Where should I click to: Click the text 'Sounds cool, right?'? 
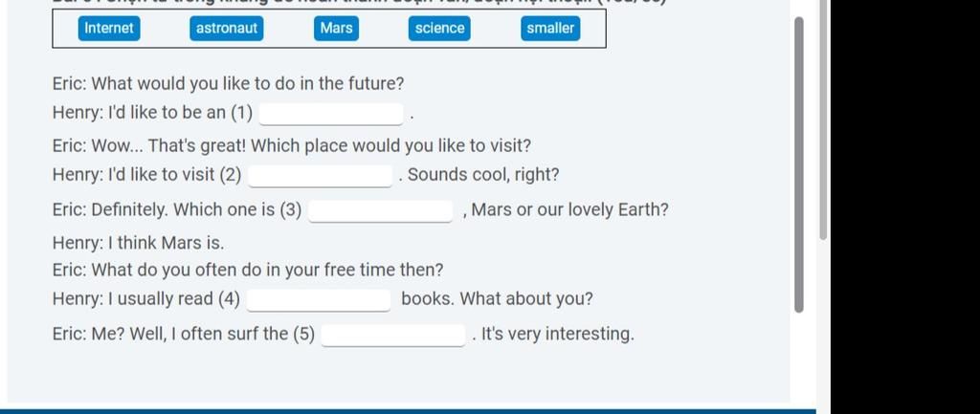click(x=483, y=175)
